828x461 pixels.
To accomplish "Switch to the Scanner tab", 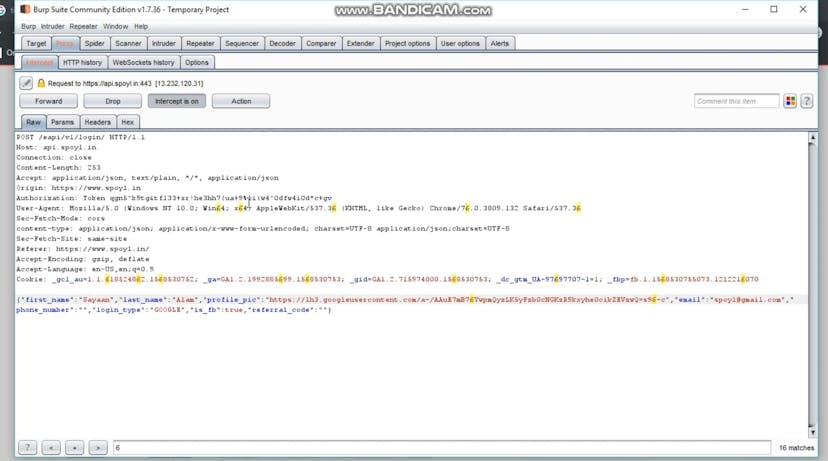I will coord(128,43).
